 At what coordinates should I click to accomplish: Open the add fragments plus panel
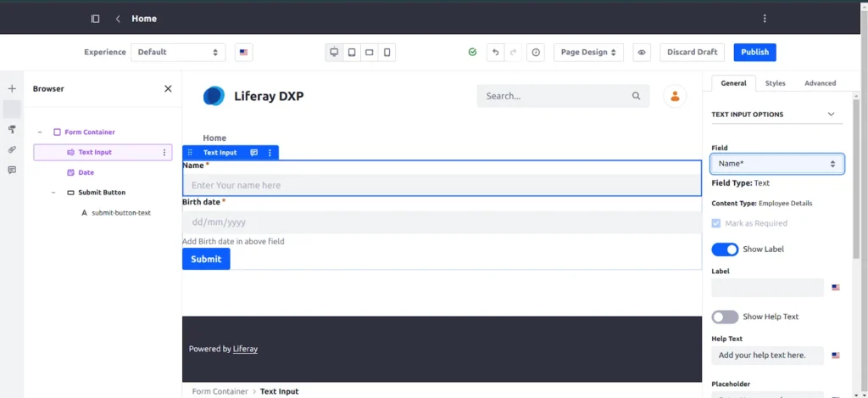(12, 89)
